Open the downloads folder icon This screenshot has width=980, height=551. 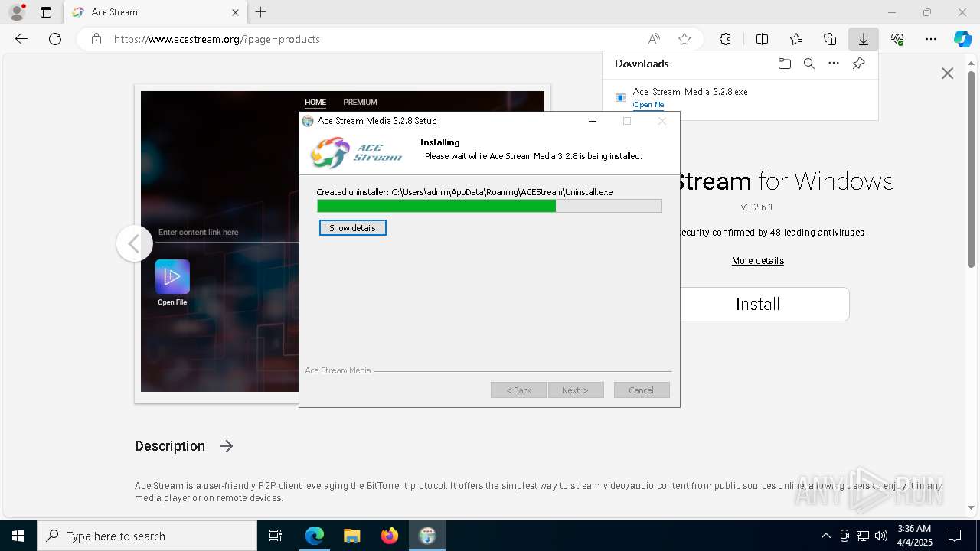[784, 64]
